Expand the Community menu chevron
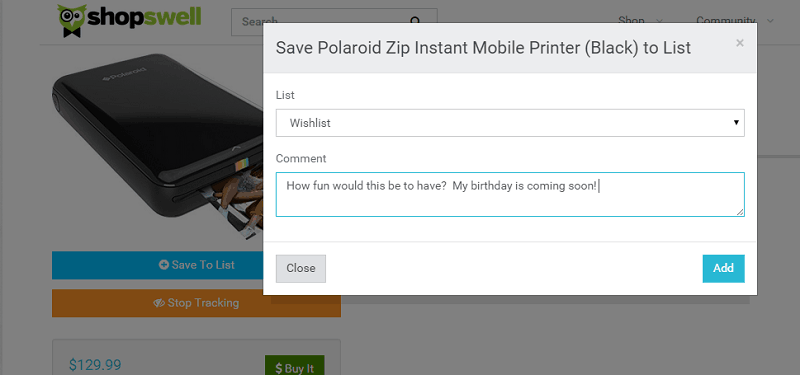Screen dimensions: 800x375 click(x=770, y=21)
